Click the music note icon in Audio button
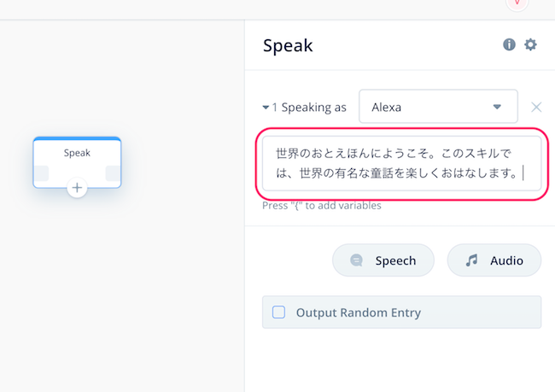Screen dimensions: 555x392 point(471,260)
